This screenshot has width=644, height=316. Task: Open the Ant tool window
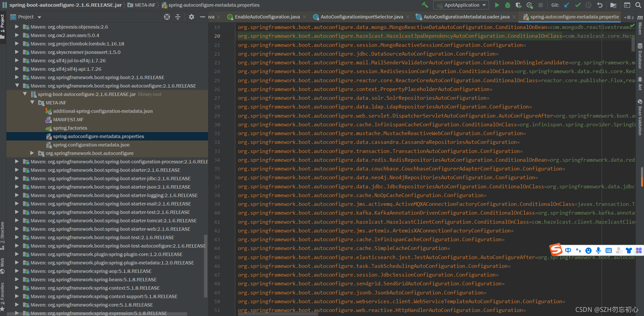coord(640,84)
